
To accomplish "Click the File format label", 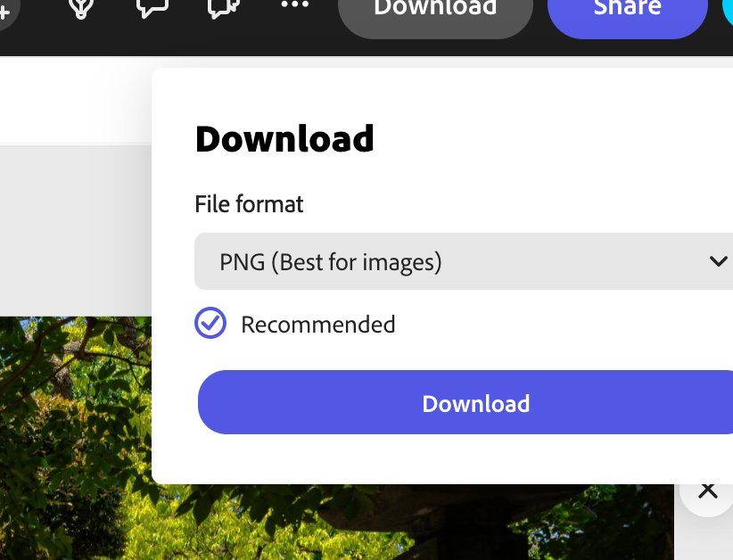I will (x=249, y=204).
